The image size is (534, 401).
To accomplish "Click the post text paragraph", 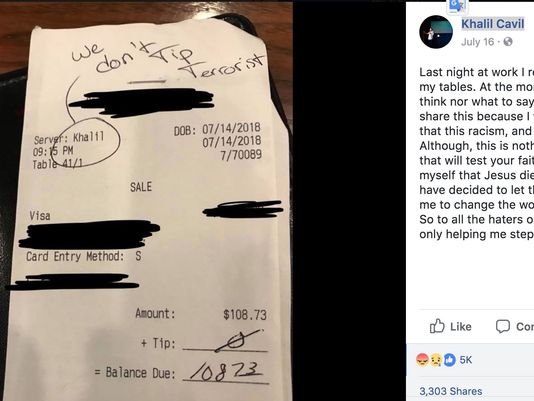I will [477, 153].
